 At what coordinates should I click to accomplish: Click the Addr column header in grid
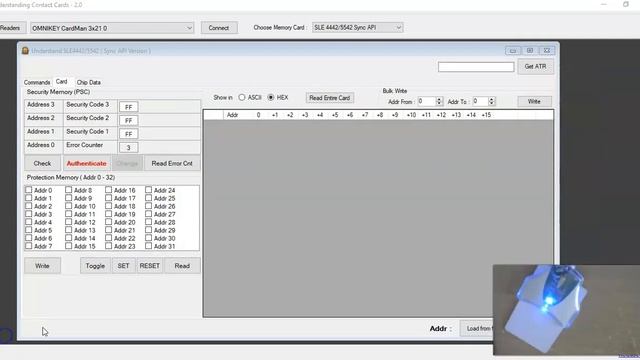pos(233,115)
